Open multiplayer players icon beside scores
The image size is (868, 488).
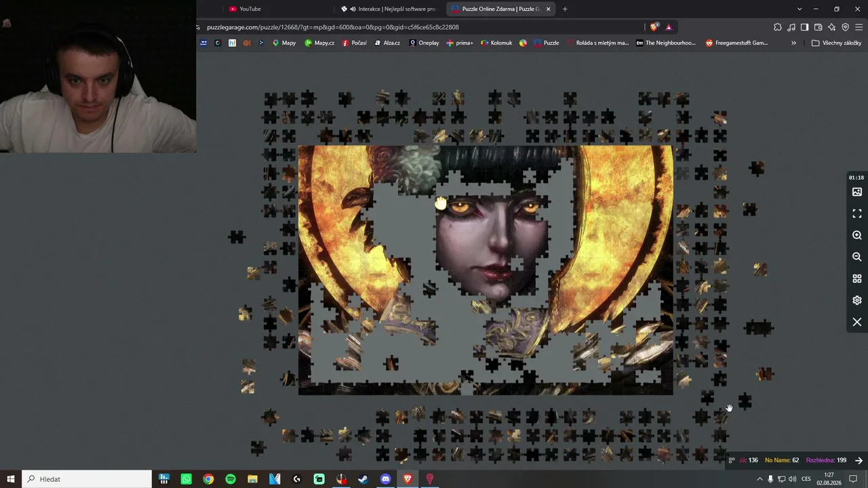click(x=732, y=460)
